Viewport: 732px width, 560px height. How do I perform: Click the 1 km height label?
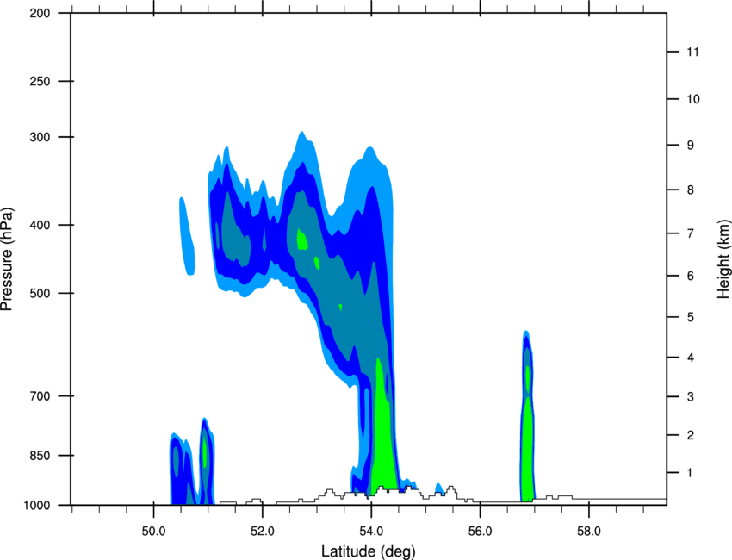tap(691, 473)
